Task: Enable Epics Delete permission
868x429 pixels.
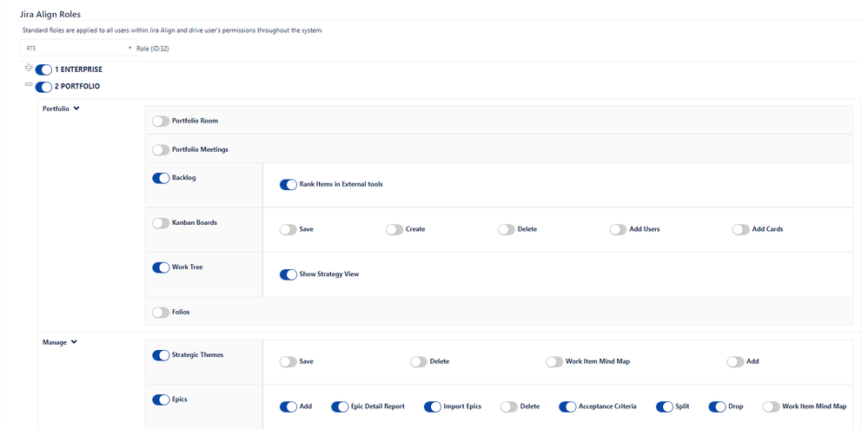Action: [509, 407]
